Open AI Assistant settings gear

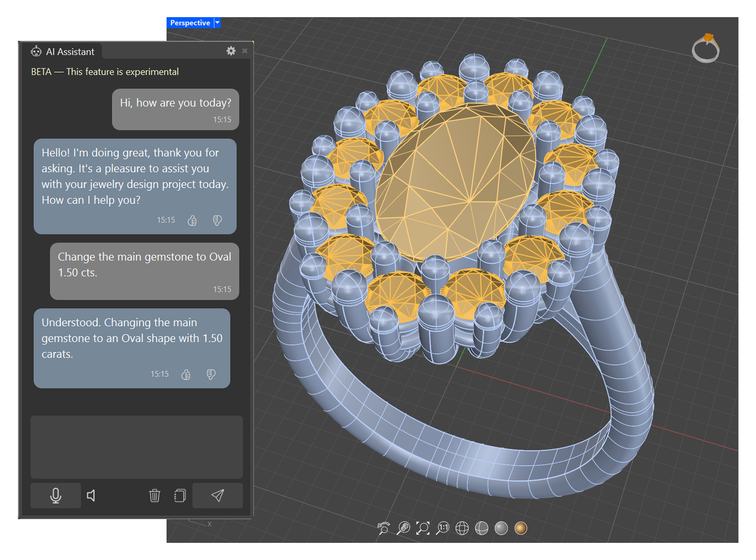click(231, 51)
